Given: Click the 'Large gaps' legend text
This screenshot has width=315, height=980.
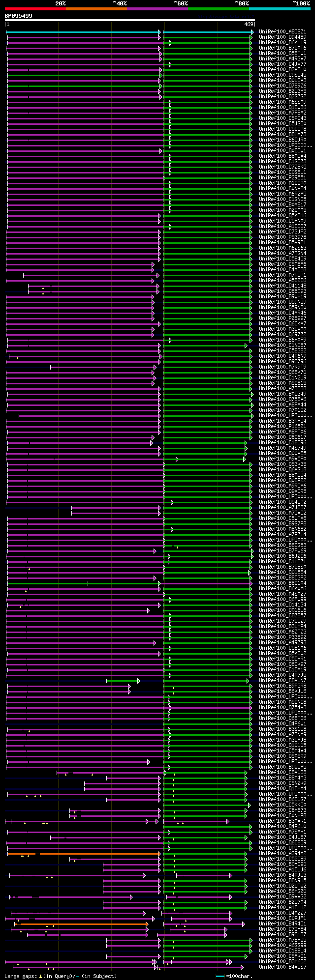Looking at the screenshot, I should coord(20,976).
